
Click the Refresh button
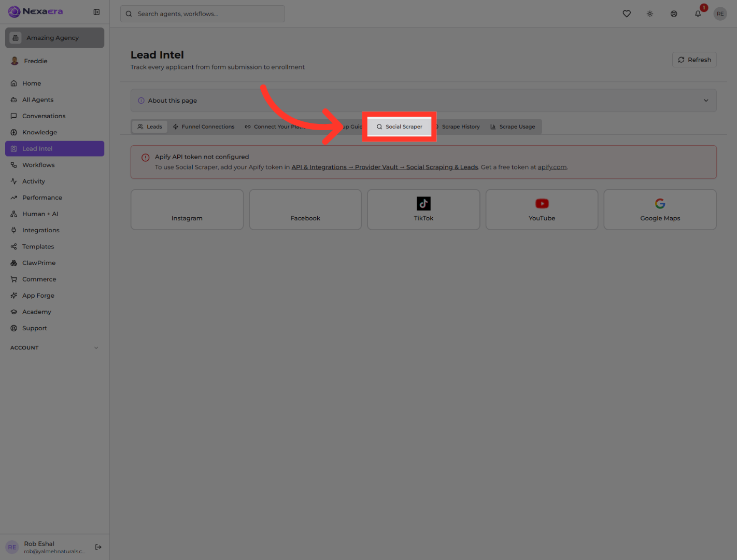695,60
